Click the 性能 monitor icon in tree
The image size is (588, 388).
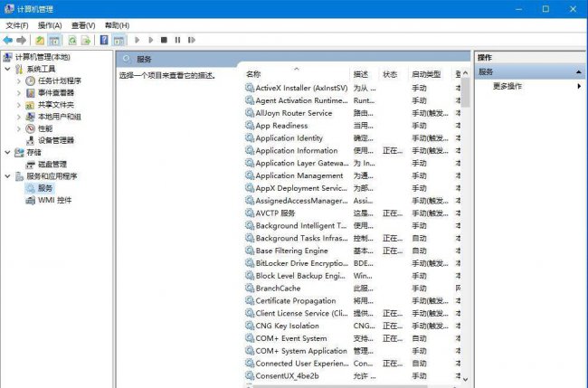pyautogui.click(x=31, y=128)
